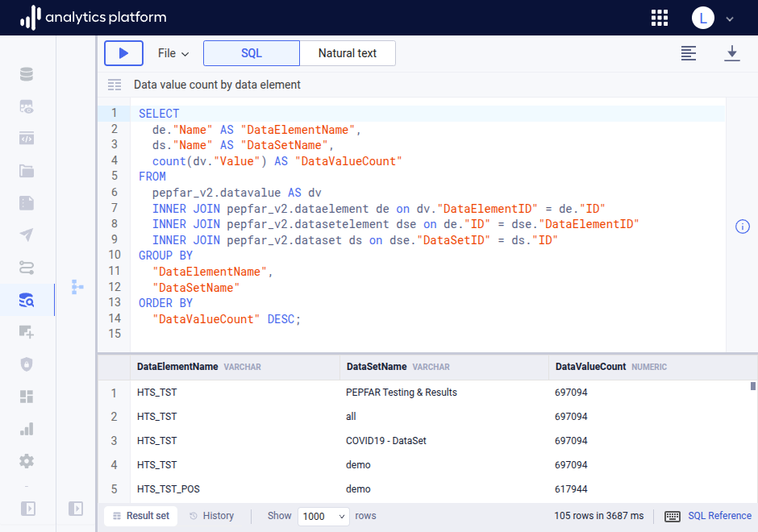This screenshot has width=758, height=532.
Task: Click GROUP BY on line 10
Action: [166, 256]
